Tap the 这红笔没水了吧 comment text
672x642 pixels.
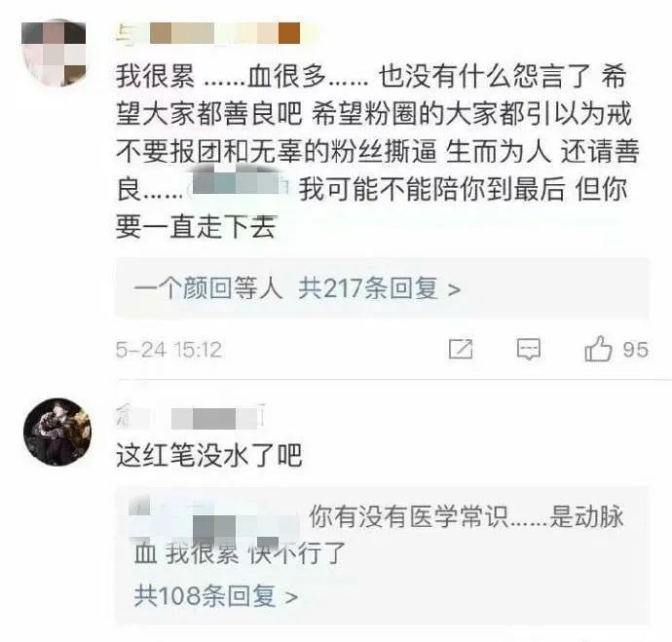pyautogui.click(x=209, y=455)
